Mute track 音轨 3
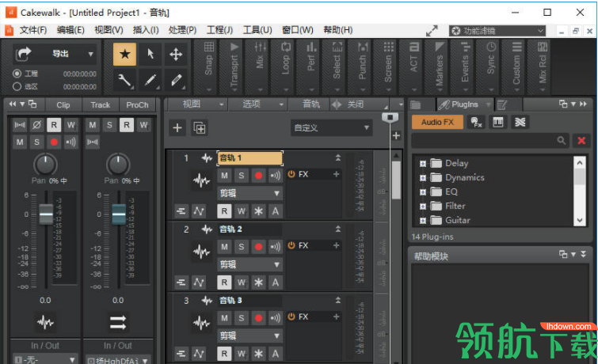 [225, 318]
